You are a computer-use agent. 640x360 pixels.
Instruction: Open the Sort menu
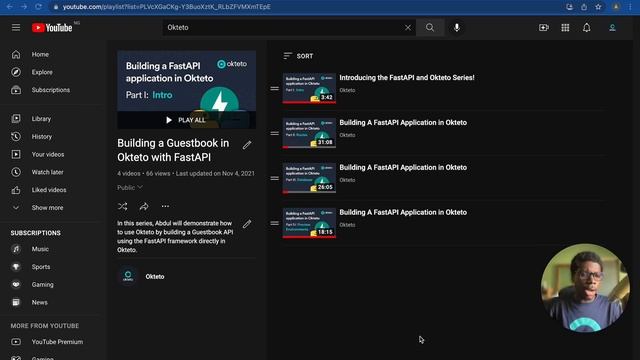click(298, 56)
